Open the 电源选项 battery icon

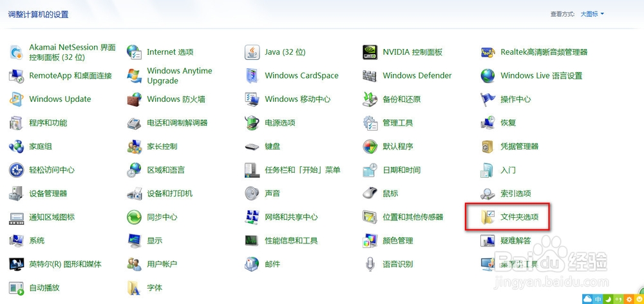coord(252,123)
